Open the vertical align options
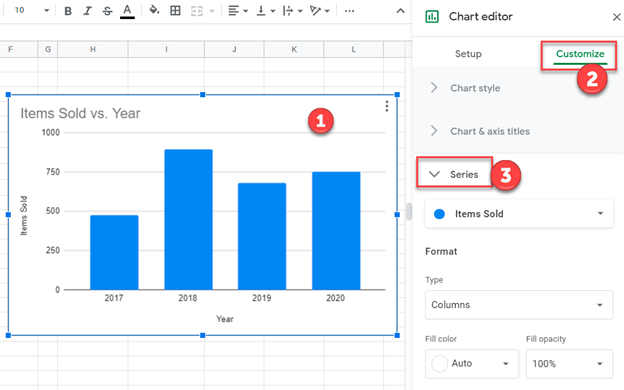 point(266,11)
